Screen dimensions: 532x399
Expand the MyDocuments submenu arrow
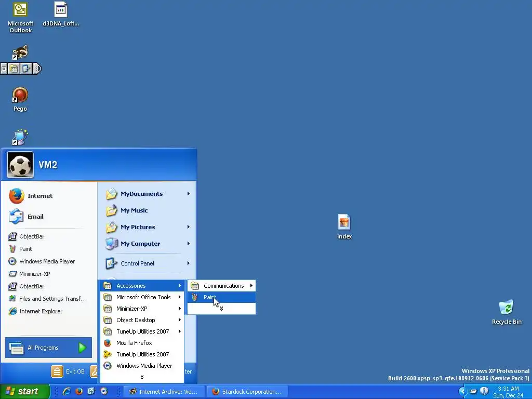[188, 194]
